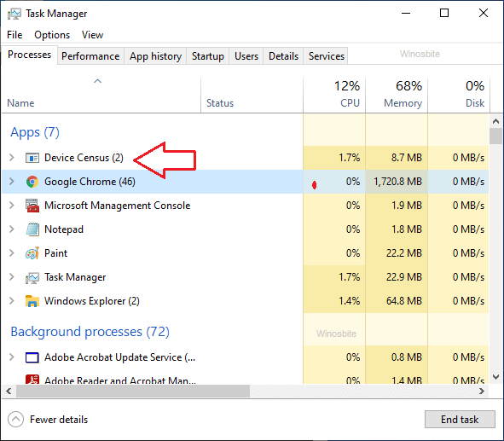Expand the Paint process entry
Viewport: 504px width, 441px height.
pos(12,253)
